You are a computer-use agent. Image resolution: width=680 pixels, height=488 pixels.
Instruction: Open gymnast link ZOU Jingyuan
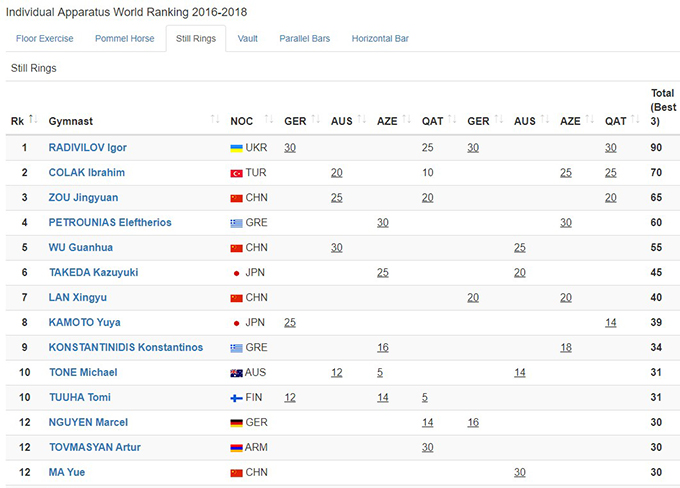point(85,198)
